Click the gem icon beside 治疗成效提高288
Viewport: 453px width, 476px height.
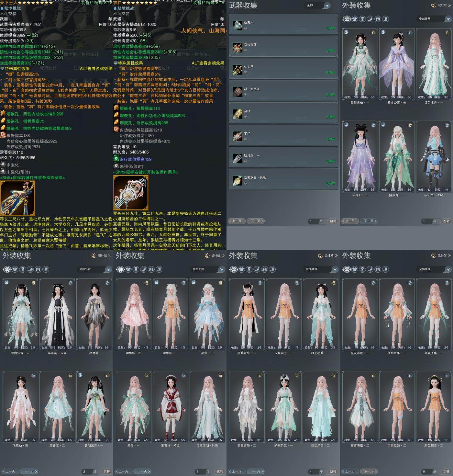[116, 122]
